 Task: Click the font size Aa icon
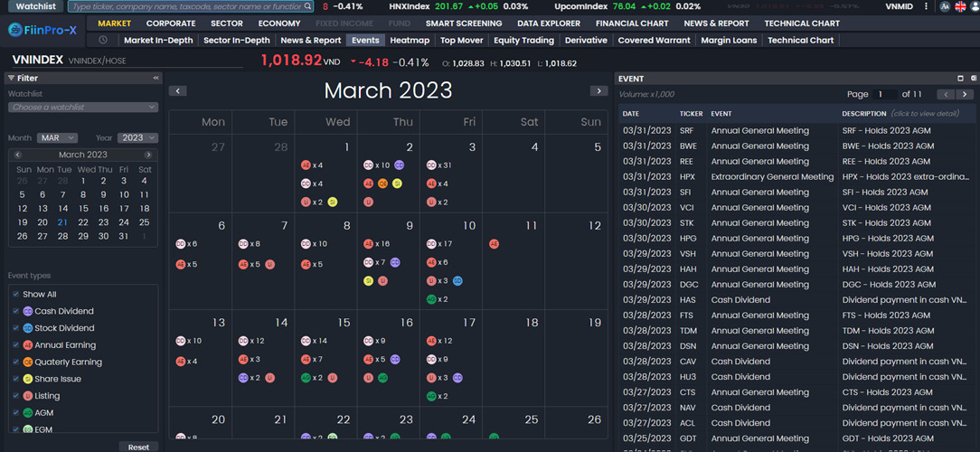pyautogui.click(x=945, y=6)
